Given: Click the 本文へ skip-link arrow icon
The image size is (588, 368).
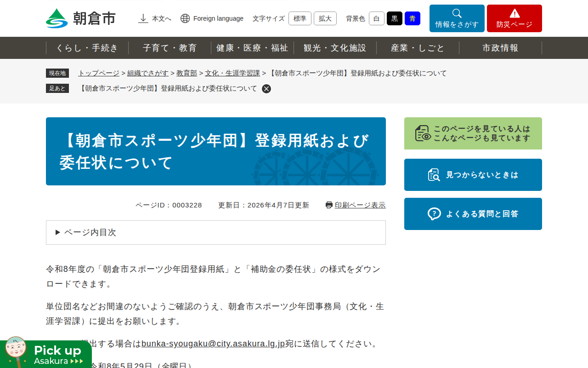Looking at the screenshot, I should coord(142,18).
